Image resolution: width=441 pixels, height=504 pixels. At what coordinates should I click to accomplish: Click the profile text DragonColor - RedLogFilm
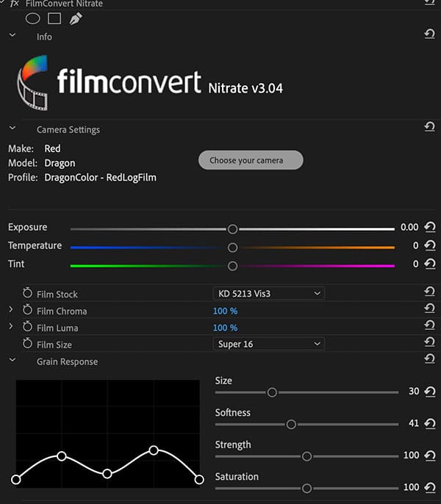tap(101, 178)
